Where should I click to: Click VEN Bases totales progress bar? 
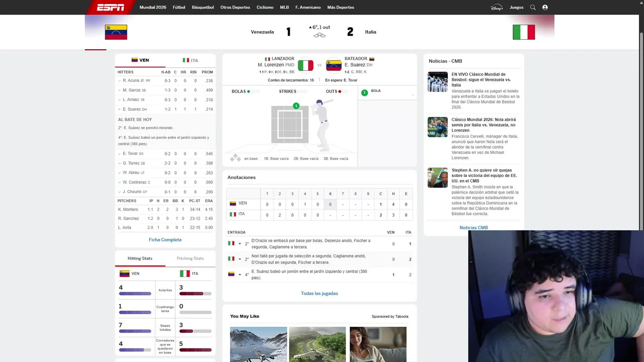pyautogui.click(x=135, y=331)
